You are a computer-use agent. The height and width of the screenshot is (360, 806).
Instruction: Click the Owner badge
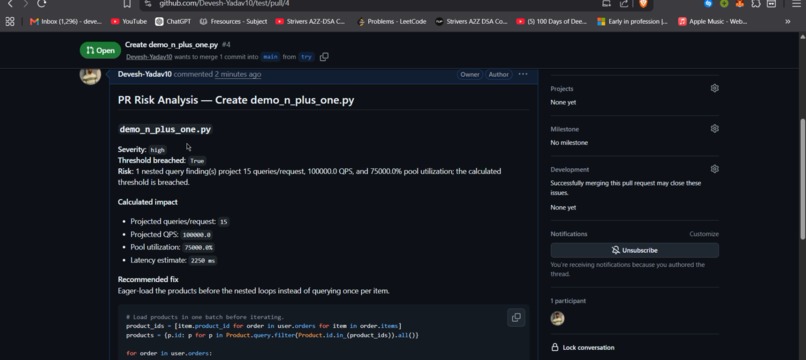470,75
